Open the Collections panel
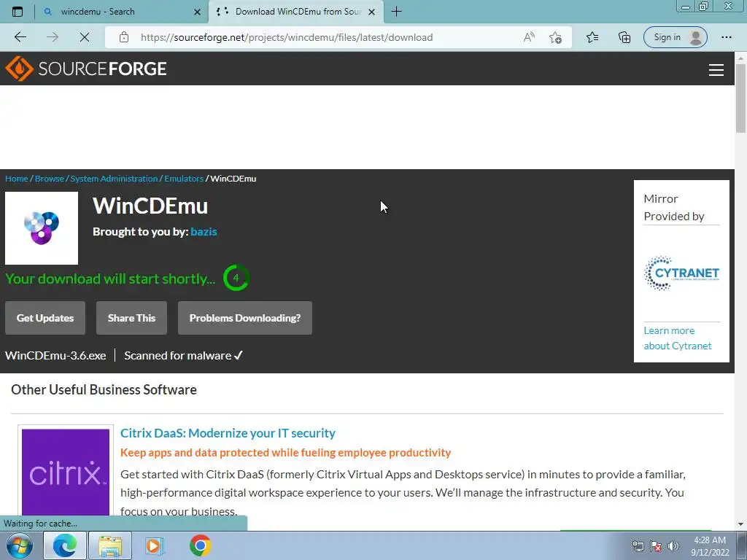Viewport: 747px width, 560px height. 624,37
